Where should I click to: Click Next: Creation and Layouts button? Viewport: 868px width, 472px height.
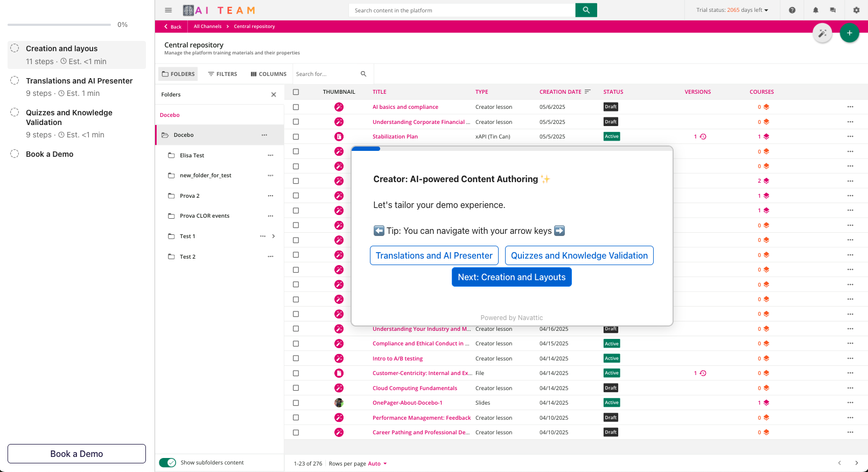512,277
